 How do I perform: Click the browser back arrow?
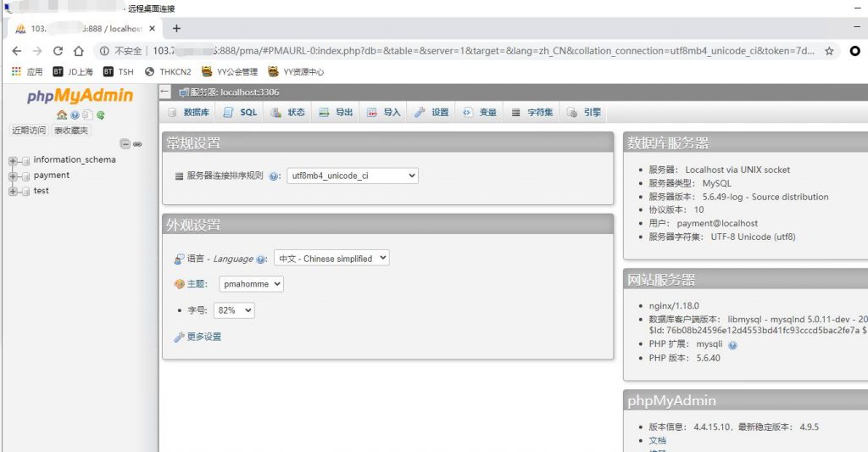coord(17,51)
